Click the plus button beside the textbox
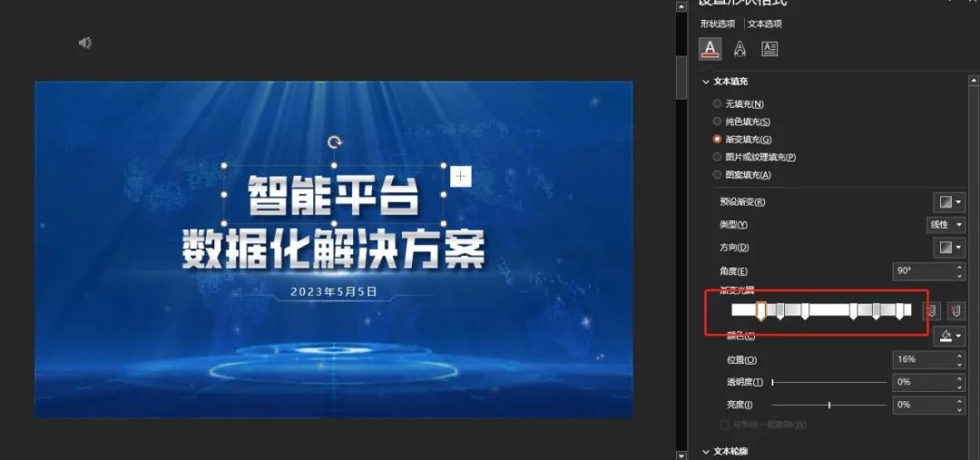980x460 pixels. click(461, 177)
